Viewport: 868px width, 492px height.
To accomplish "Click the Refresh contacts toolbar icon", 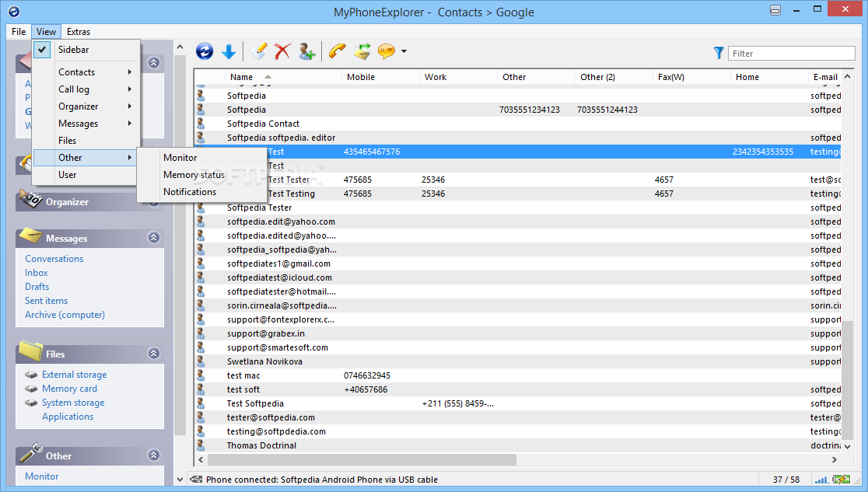I will point(205,51).
